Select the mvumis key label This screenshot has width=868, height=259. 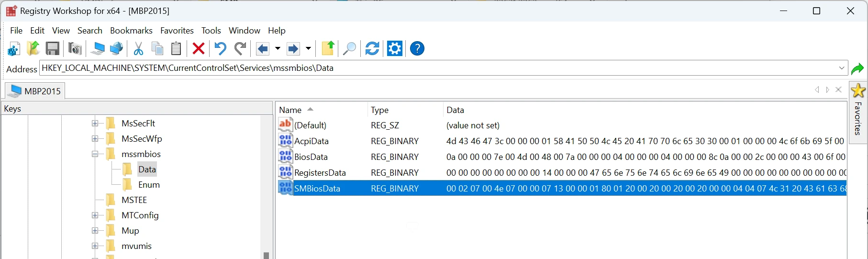point(137,246)
